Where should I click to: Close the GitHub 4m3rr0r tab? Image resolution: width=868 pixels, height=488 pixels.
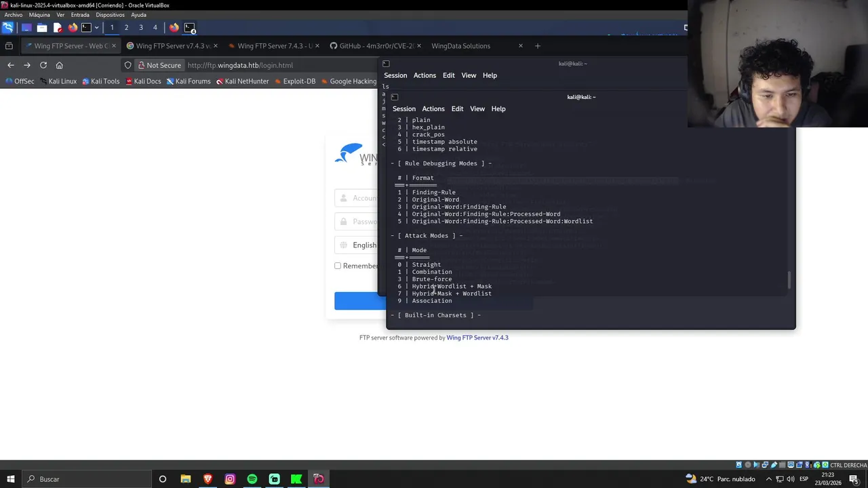pos(418,46)
